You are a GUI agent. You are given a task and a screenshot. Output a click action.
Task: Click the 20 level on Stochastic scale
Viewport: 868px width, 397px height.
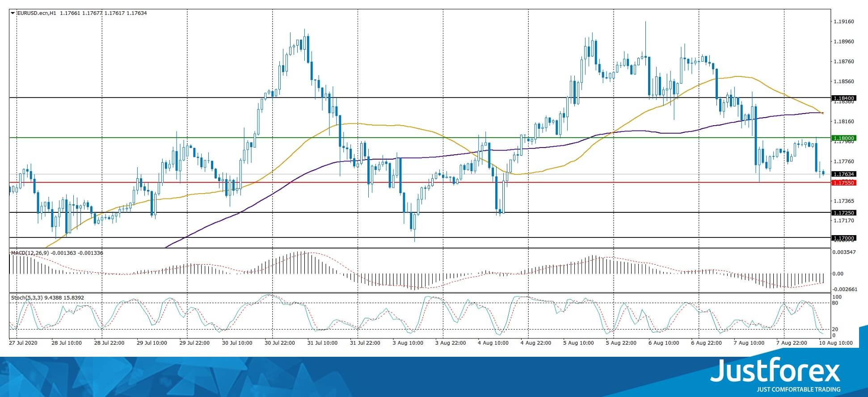[x=835, y=329]
